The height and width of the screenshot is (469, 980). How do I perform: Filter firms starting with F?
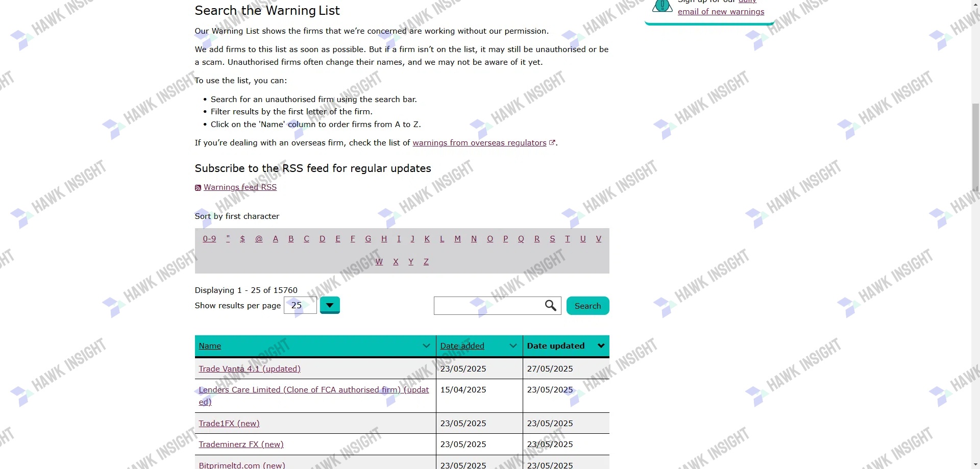pos(353,238)
